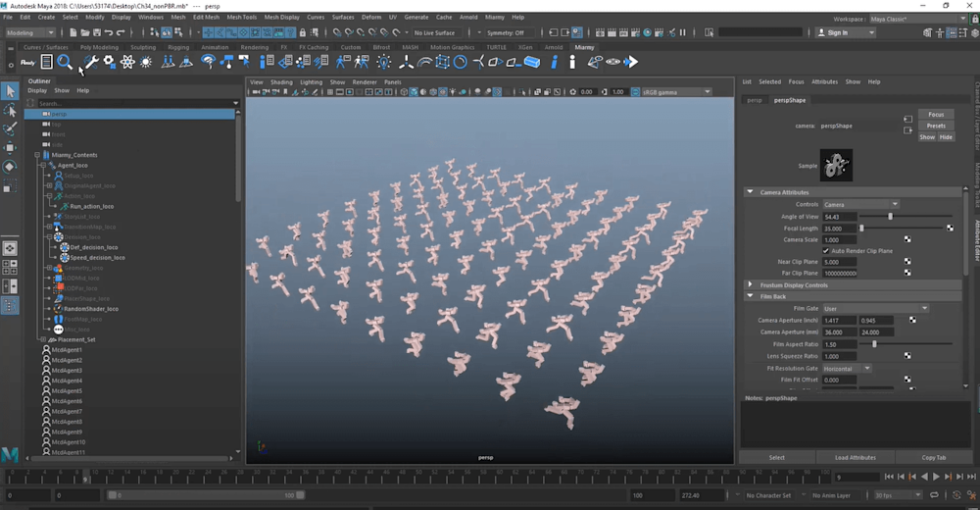This screenshot has width=980, height=510.
Task: Open the Film Gate dropdown
Action: tap(875, 308)
